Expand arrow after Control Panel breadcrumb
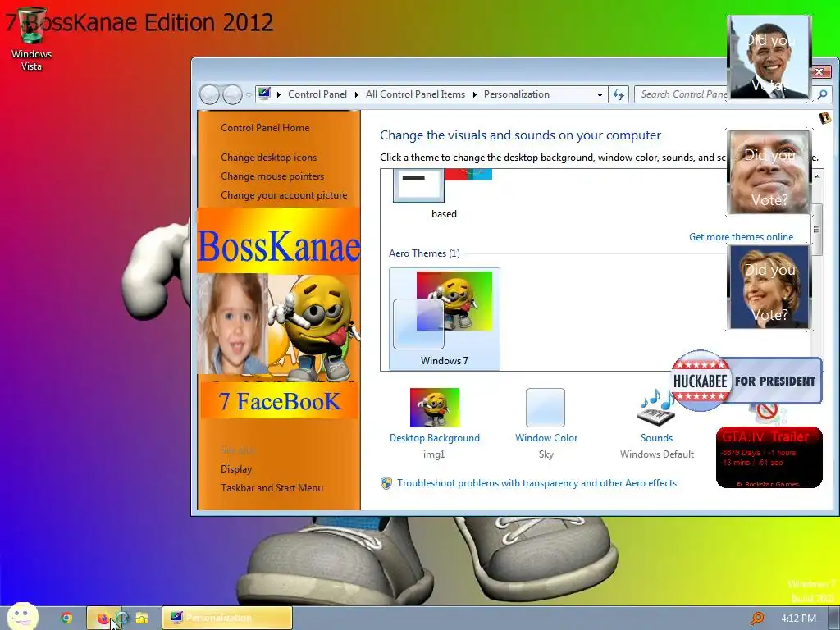Image resolution: width=840 pixels, height=630 pixels. point(357,95)
